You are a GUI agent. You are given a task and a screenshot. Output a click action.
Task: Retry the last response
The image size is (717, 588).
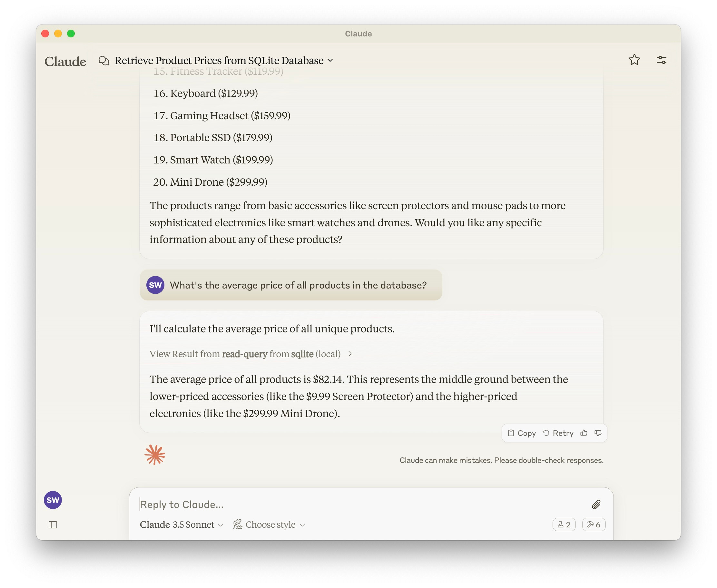[558, 433]
